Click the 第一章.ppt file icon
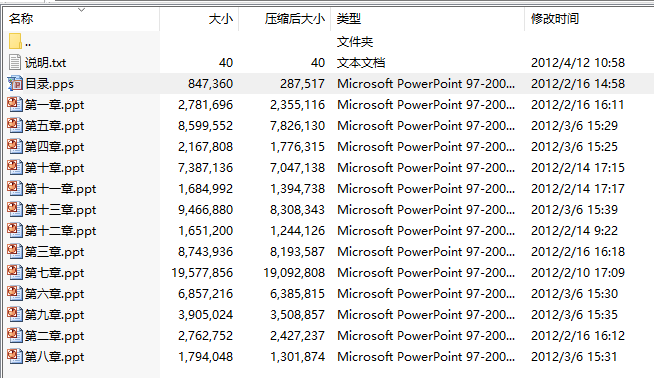Screen dimensions: 654x378 tap(15, 104)
